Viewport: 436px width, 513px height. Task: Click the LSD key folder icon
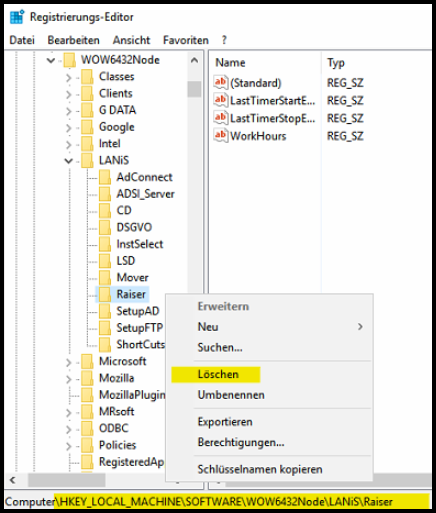pos(105,261)
